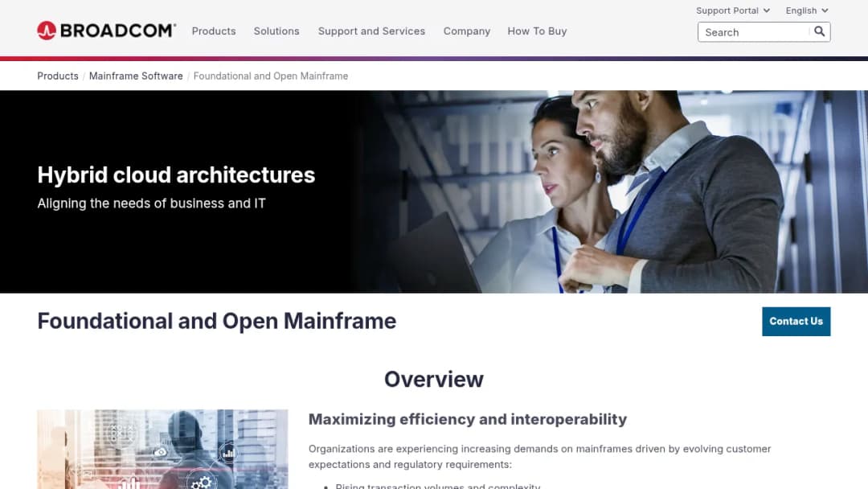Click the overview section thumbnail image

[162, 449]
